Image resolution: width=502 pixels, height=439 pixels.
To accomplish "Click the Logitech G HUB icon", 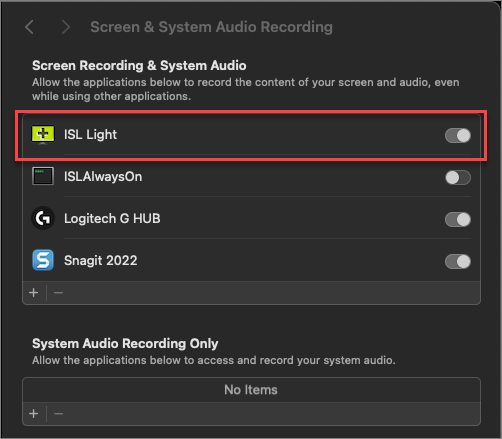I will [x=43, y=218].
